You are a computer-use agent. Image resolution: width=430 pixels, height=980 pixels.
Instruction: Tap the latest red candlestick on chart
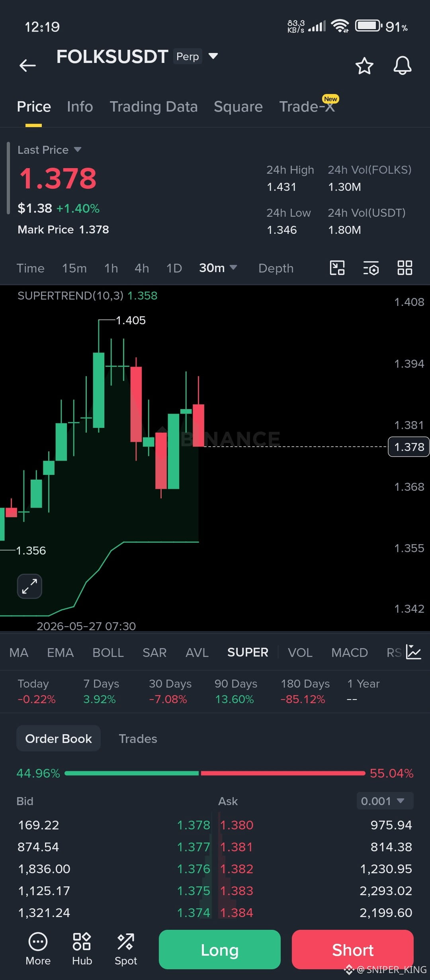coord(198,425)
